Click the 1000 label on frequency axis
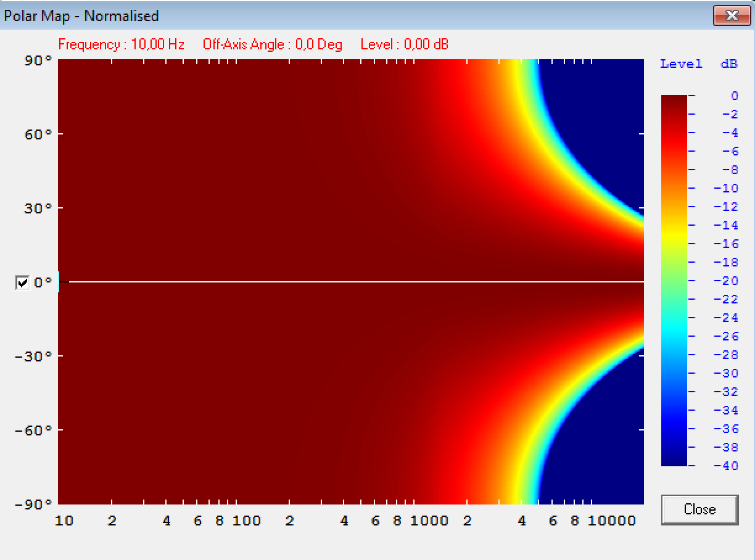 (x=429, y=521)
